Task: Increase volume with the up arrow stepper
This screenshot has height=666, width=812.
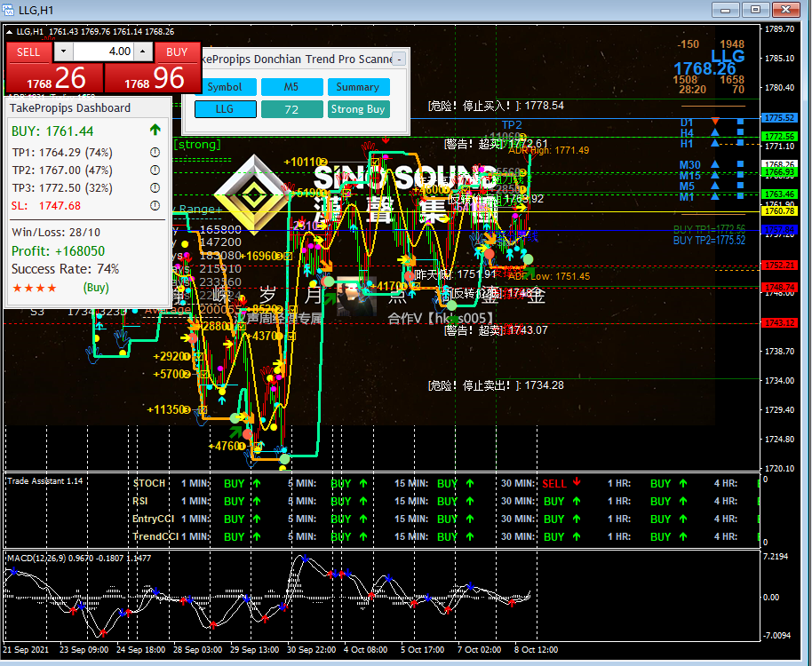Action: click(x=143, y=52)
